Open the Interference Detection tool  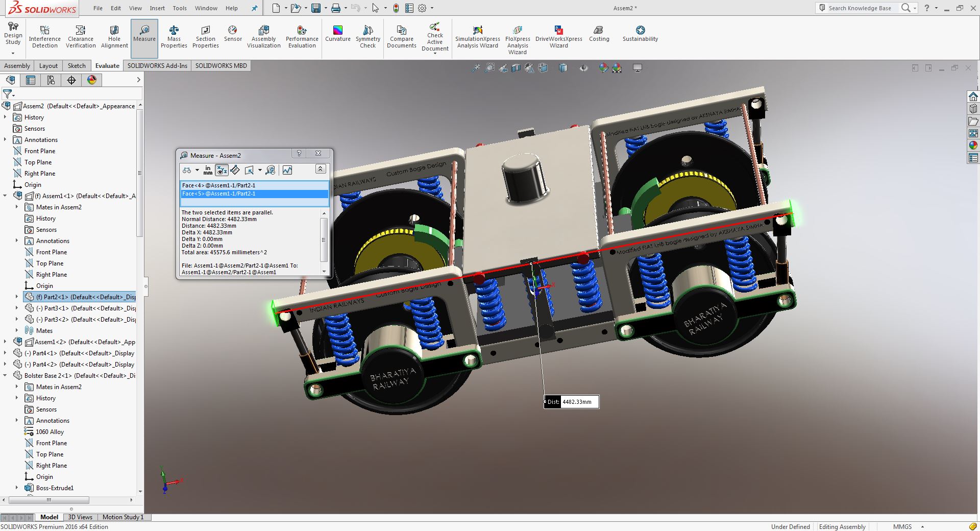[x=44, y=37]
